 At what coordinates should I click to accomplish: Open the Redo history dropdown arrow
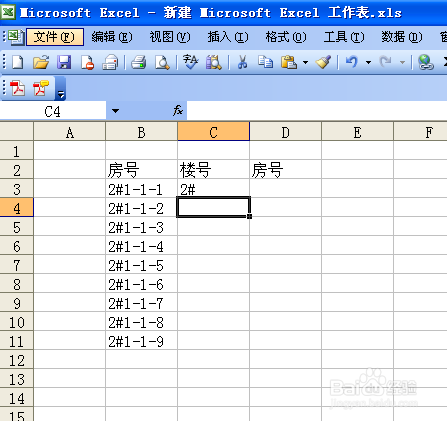402,62
